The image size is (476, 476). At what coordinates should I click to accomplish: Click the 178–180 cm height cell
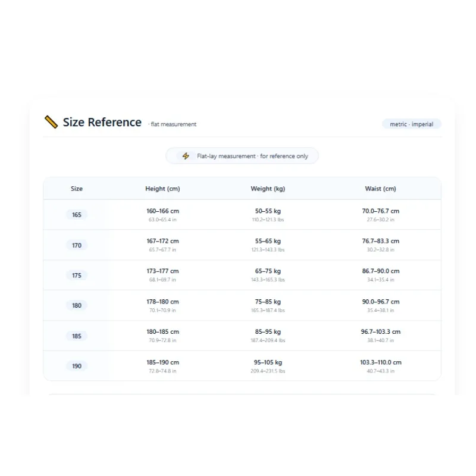pos(162,305)
